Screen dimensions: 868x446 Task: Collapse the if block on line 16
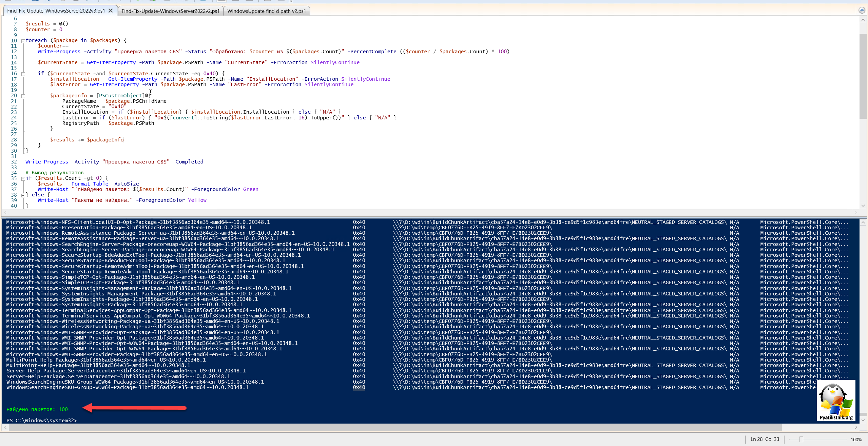coord(23,74)
